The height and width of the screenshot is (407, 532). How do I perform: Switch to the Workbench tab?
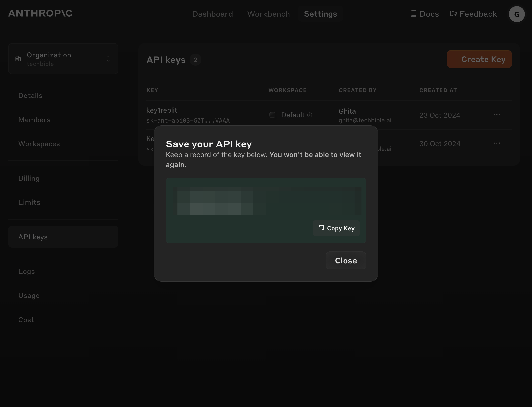(268, 14)
